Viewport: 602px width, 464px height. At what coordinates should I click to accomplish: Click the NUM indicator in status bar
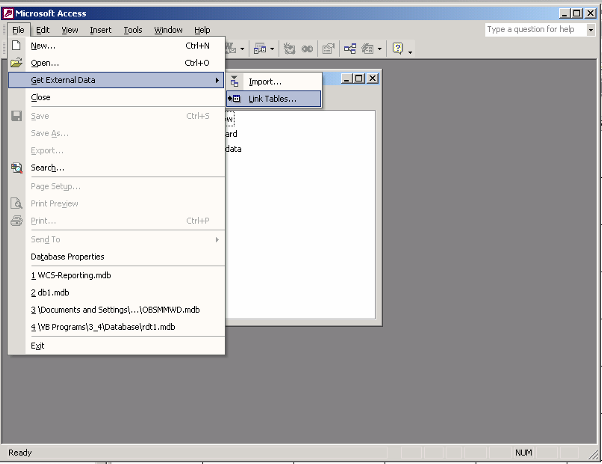pos(523,453)
